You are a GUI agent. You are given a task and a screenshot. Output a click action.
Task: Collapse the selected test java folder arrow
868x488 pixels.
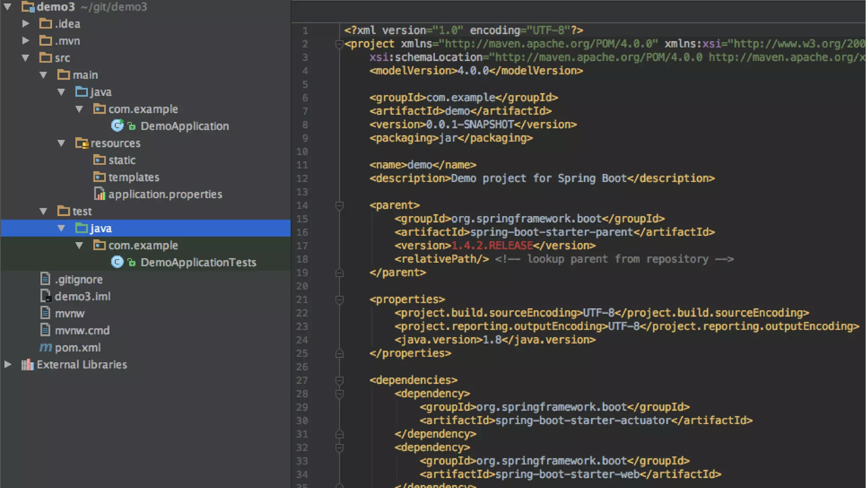(61, 228)
